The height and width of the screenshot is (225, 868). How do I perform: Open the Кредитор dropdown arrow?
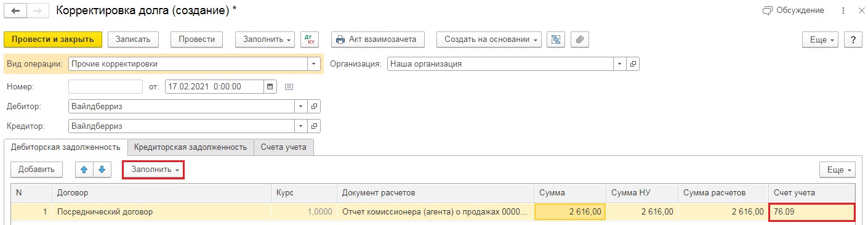point(301,126)
